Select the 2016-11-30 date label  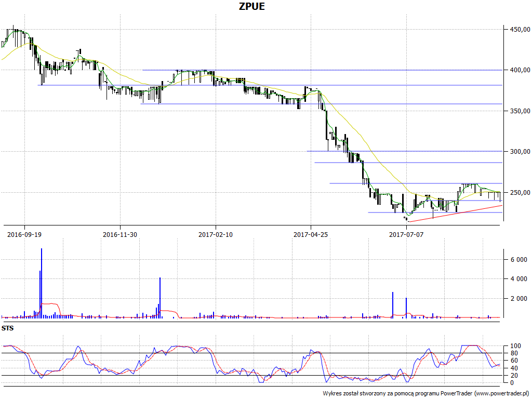click(x=120, y=234)
